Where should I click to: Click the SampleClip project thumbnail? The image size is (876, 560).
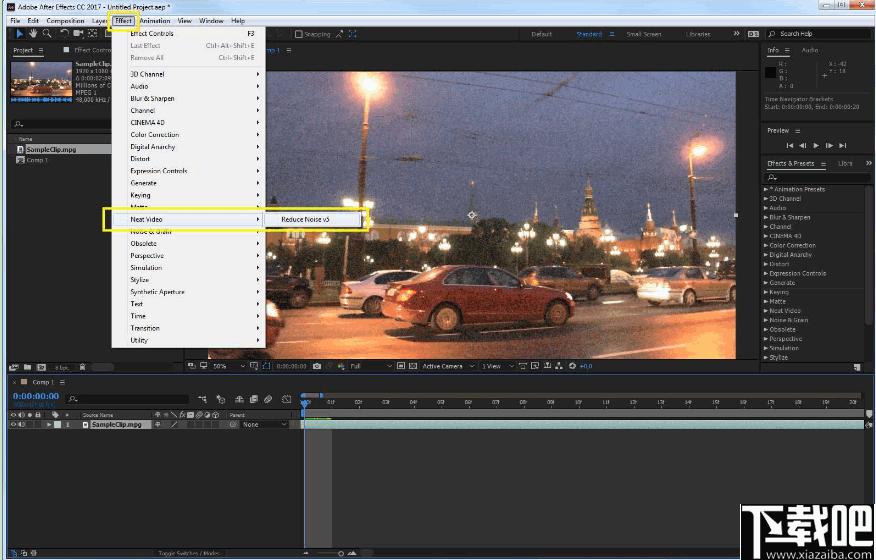click(41, 81)
